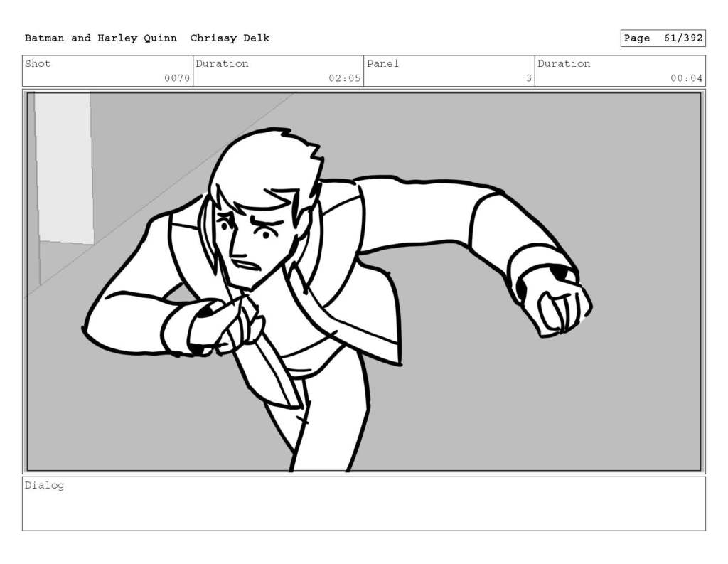Click the storyboard panel drawing of the running man
Image resolution: width=728 pixels, height=564 pixels.
click(x=364, y=282)
